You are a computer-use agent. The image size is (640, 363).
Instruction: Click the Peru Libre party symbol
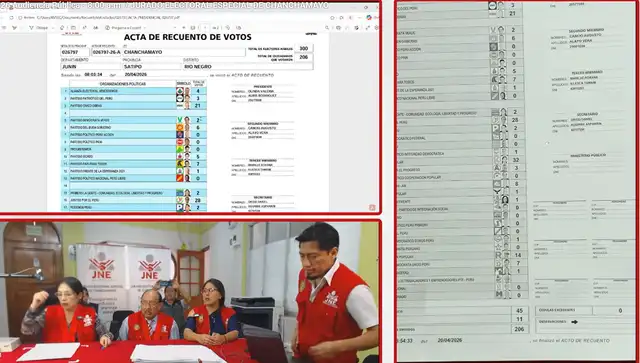180,178
